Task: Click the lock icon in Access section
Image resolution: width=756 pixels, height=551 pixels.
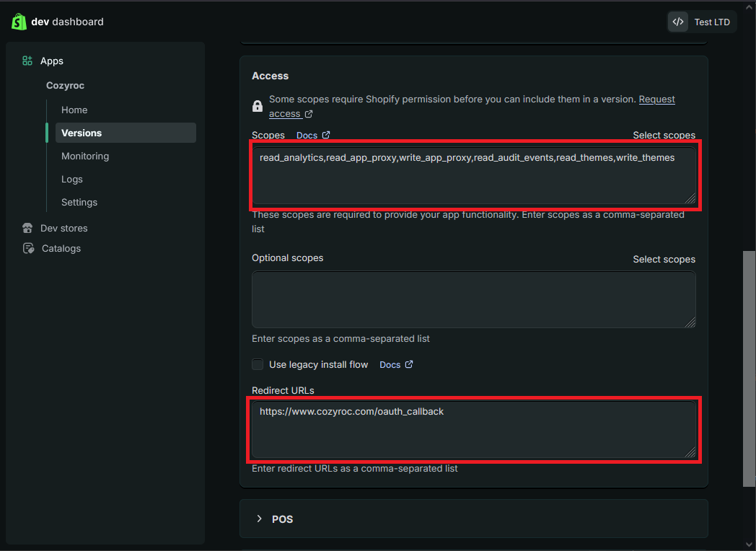Action: tap(258, 107)
